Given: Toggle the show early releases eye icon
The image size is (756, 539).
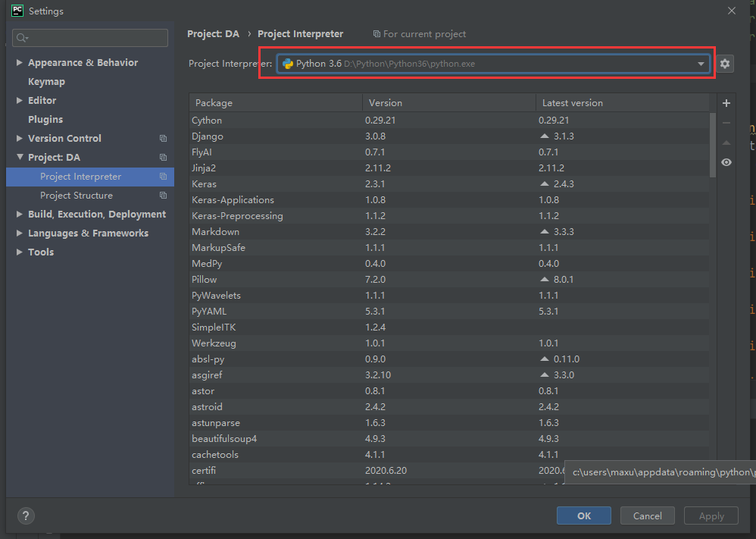Looking at the screenshot, I should coord(726,162).
